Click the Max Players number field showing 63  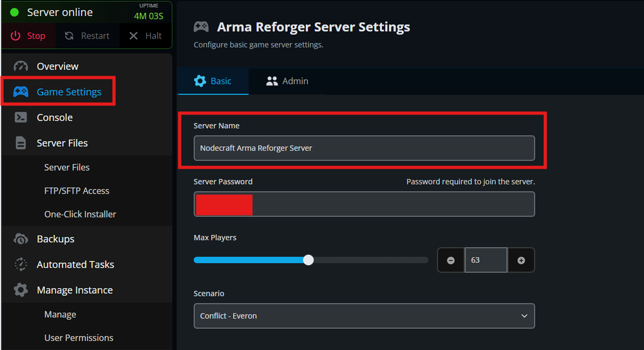coord(486,260)
